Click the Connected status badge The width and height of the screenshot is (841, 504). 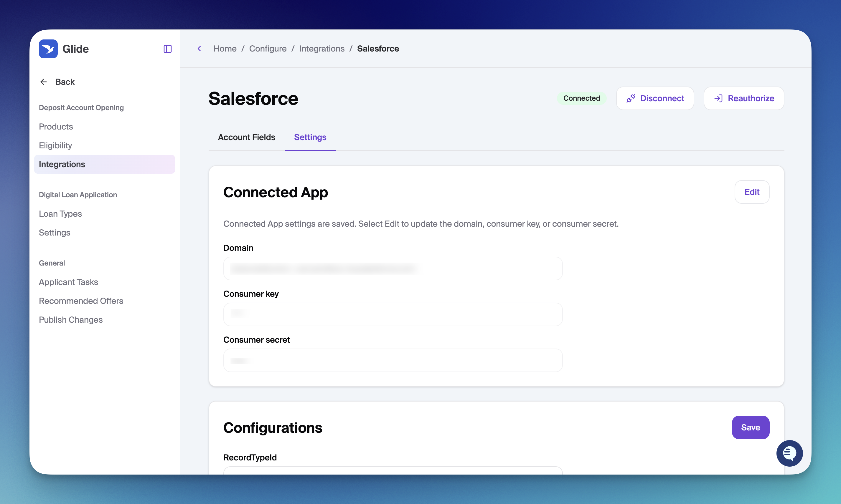click(581, 98)
